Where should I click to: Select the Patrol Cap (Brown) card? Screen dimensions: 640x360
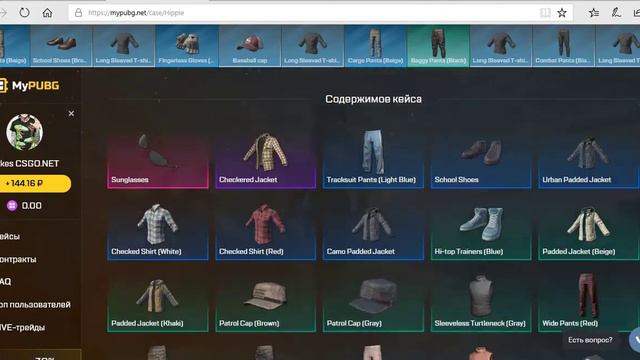pyautogui.click(x=266, y=303)
